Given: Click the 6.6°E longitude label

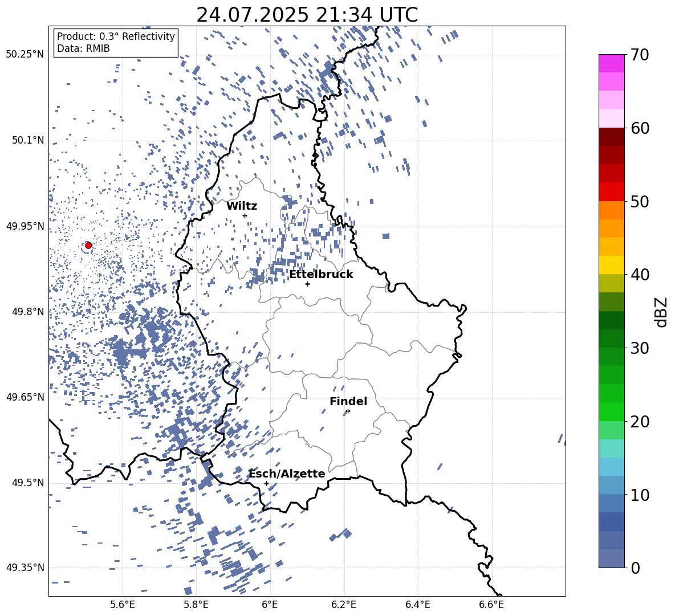Looking at the screenshot, I should pyautogui.click(x=491, y=605).
